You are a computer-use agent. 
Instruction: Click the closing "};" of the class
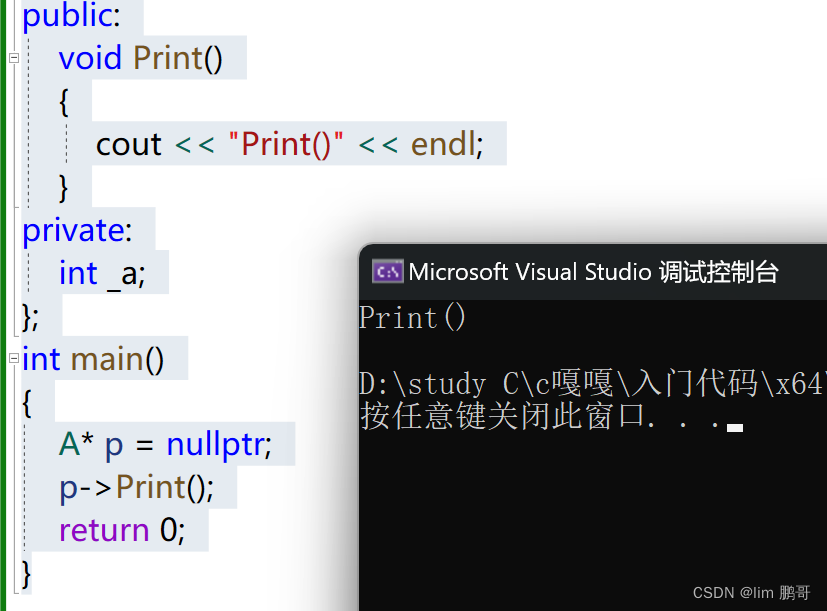coord(31,317)
